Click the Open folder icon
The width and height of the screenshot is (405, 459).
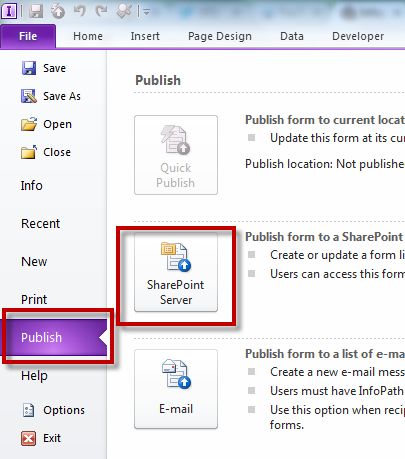[29, 124]
